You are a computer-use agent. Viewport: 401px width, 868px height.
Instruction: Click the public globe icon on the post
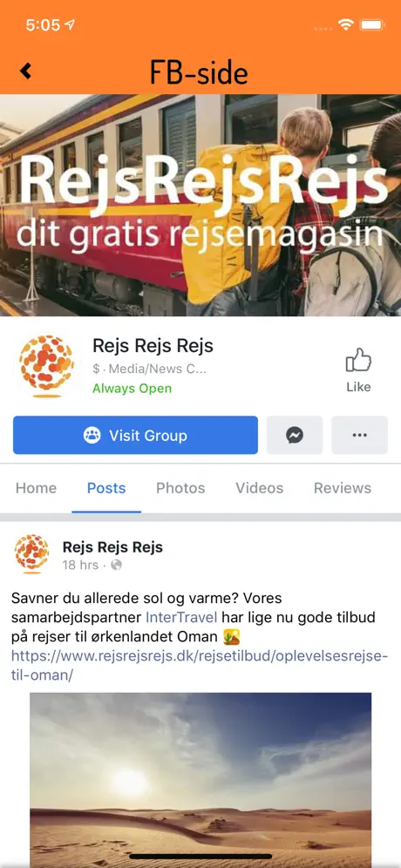(x=116, y=566)
